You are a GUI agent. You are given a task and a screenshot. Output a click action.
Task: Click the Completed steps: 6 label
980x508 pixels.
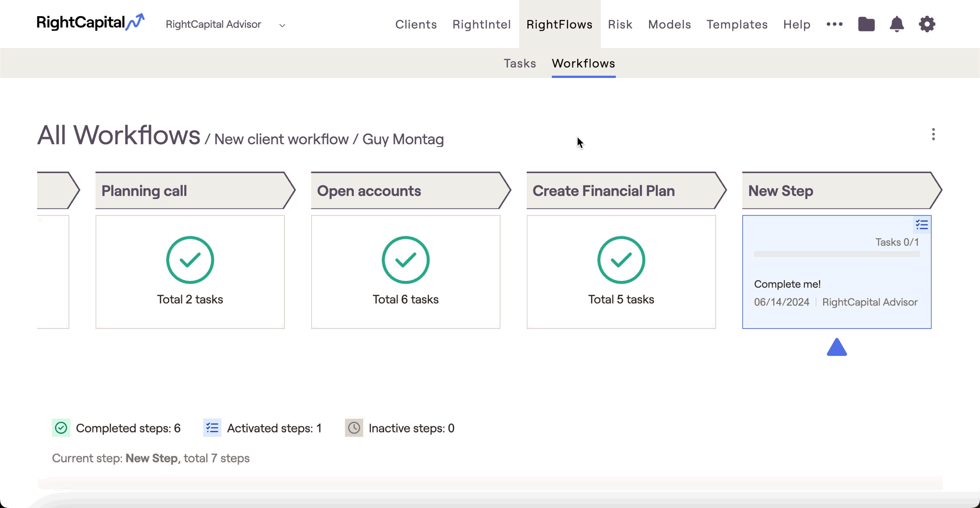[x=128, y=428]
